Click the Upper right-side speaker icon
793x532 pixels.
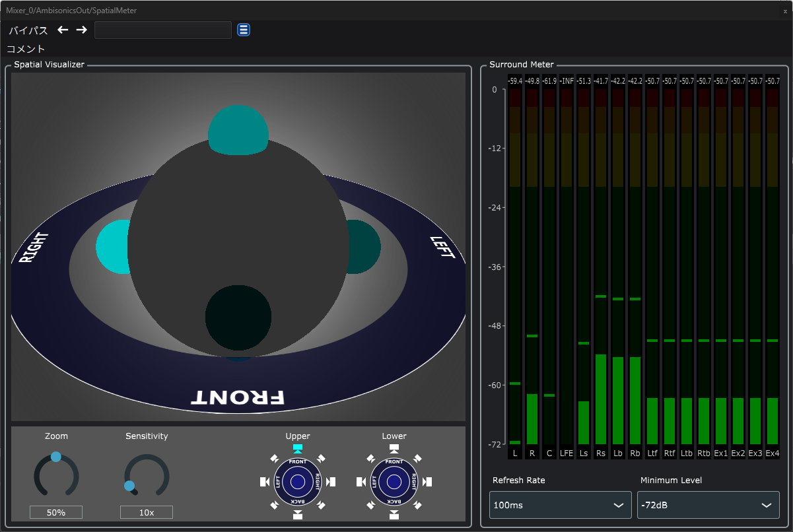tap(331, 482)
